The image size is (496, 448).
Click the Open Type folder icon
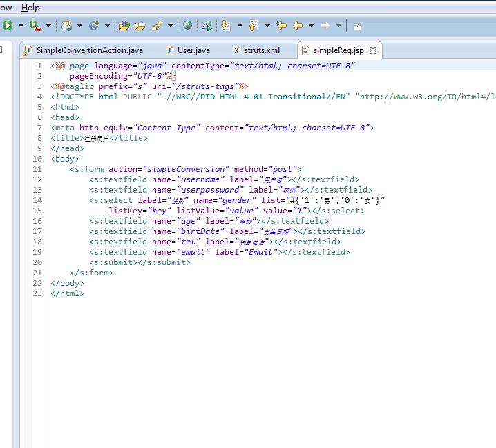click(x=124, y=26)
